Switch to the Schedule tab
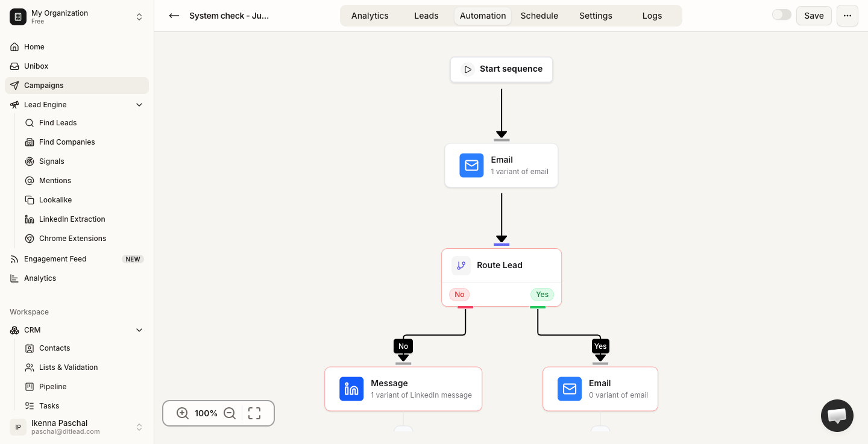Viewport: 868px width, 444px height. [539, 16]
